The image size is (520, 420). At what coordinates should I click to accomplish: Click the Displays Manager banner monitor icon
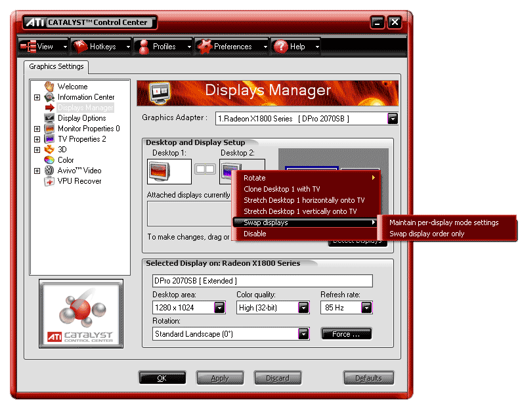pyautogui.click(x=160, y=93)
